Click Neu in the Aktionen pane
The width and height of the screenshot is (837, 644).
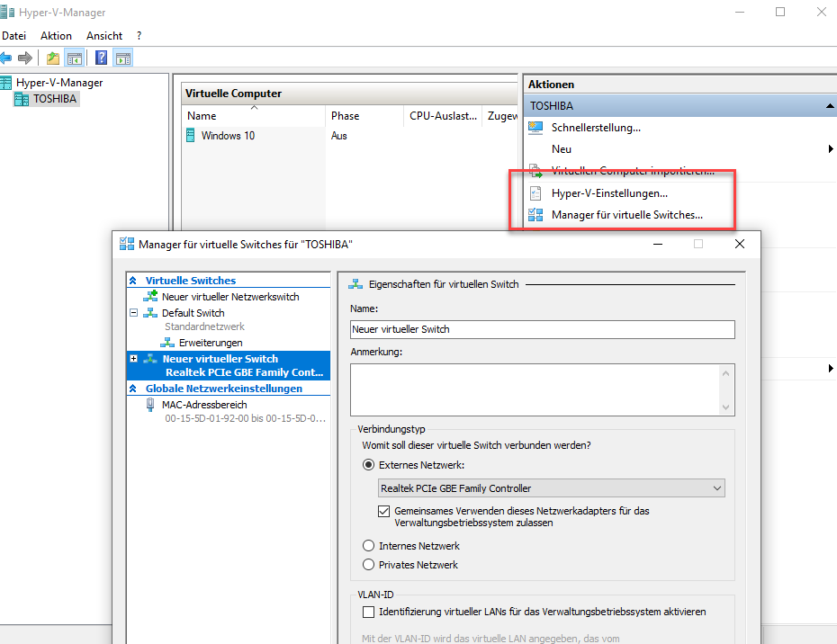click(562, 149)
